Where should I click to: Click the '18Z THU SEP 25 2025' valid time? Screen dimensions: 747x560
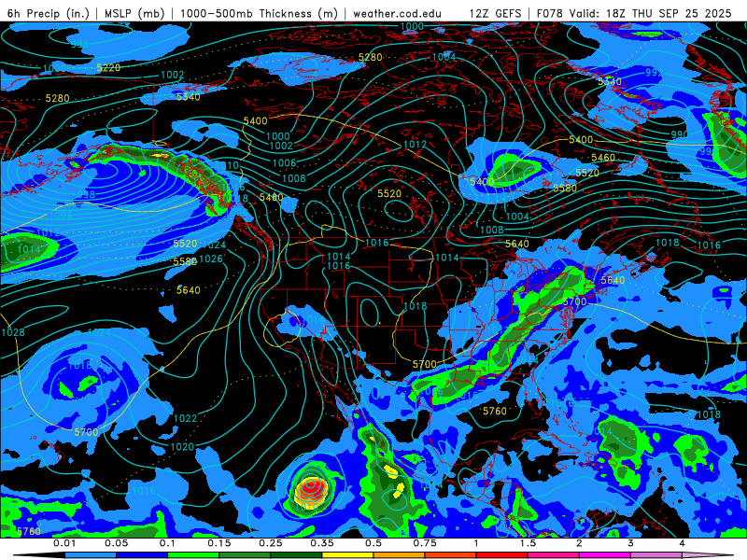(x=669, y=13)
